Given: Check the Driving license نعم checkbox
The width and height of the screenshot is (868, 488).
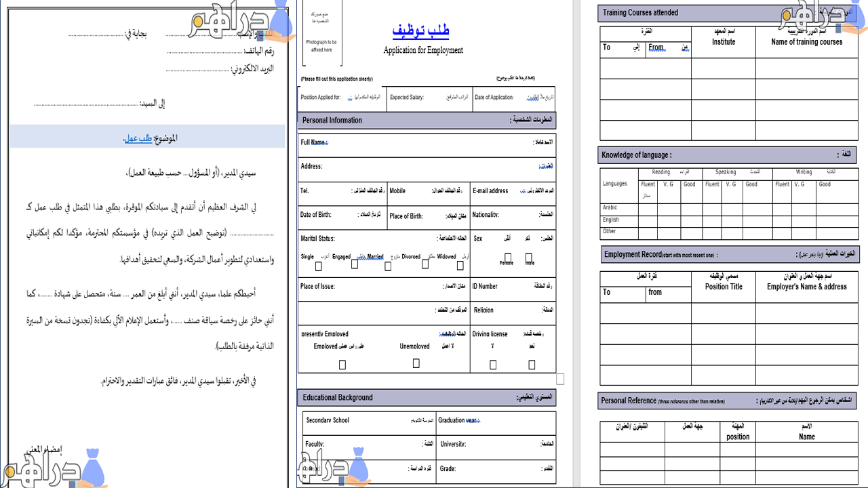Looking at the screenshot, I should coord(532,365).
